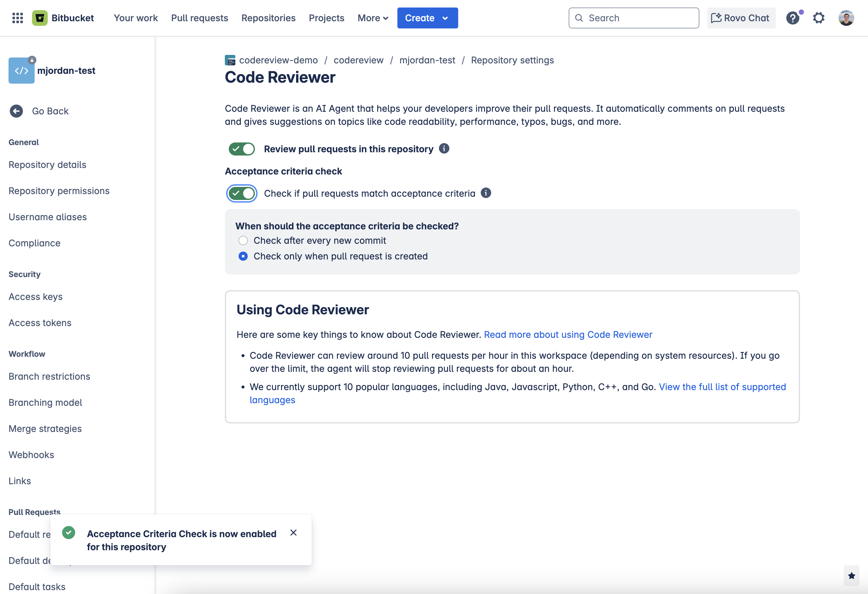Viewport: 868px width, 594px height.
Task: Open the Pull requests section under Workflow sidebar
Action: tap(34, 512)
